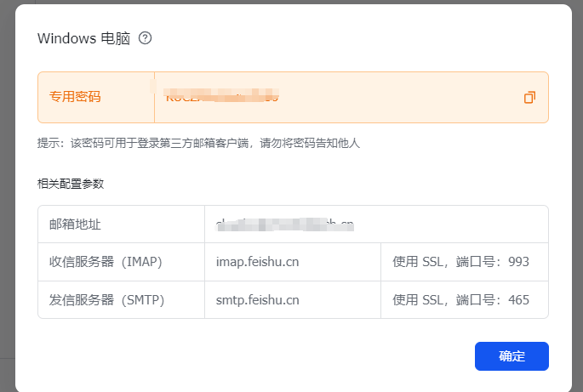Select the blurred email address value
583x392 pixels.
point(284,224)
